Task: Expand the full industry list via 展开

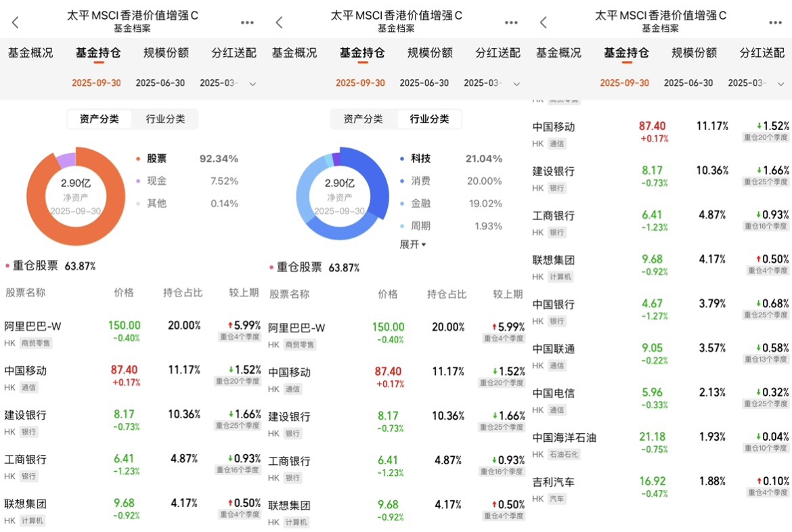Action: point(413,244)
